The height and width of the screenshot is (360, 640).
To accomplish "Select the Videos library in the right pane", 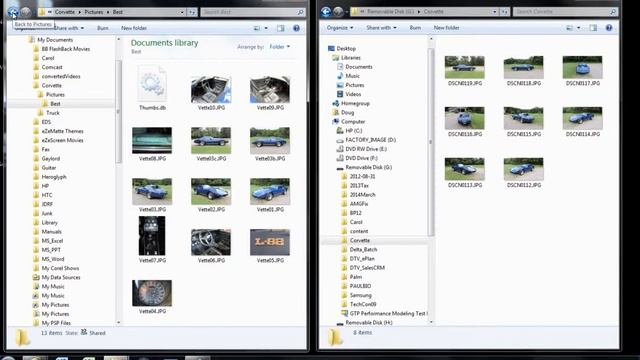I will coord(353,94).
